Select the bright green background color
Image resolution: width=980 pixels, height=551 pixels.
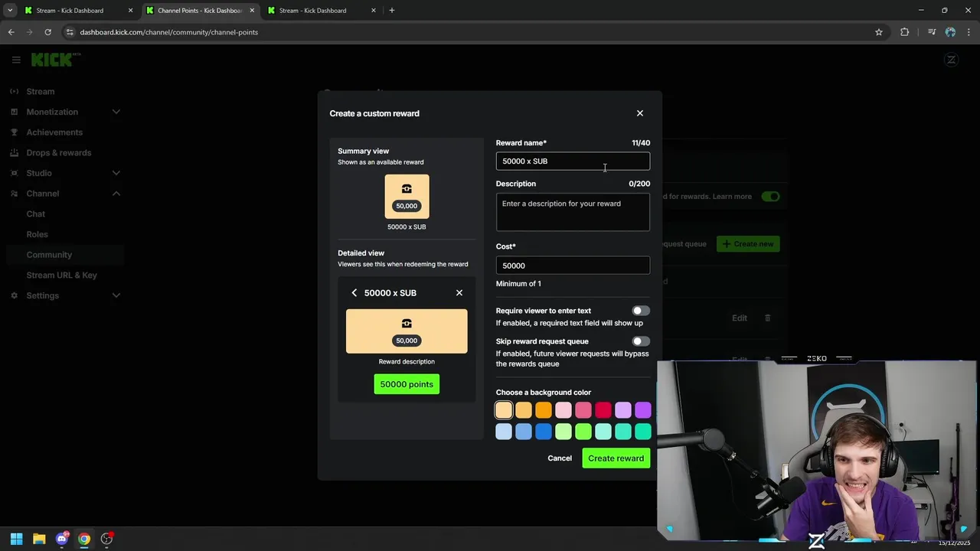pyautogui.click(x=583, y=432)
